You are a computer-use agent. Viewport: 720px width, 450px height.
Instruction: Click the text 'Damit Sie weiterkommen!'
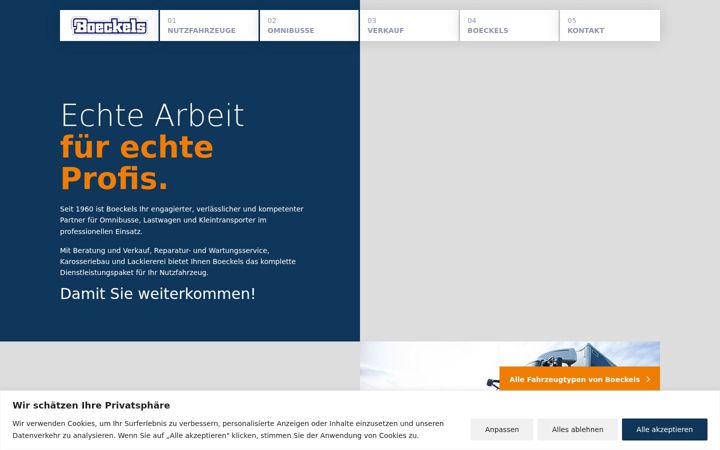158,293
